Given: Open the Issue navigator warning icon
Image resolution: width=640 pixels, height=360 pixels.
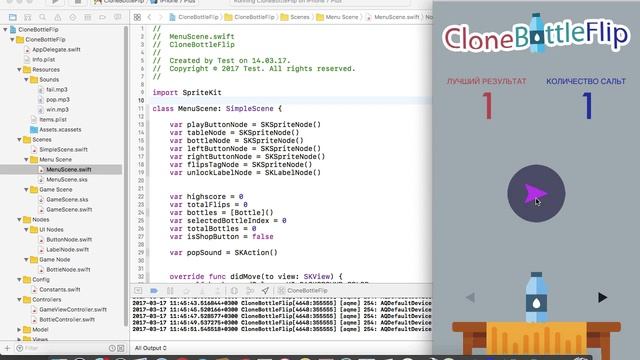Looking at the screenshot, I should (58, 17).
